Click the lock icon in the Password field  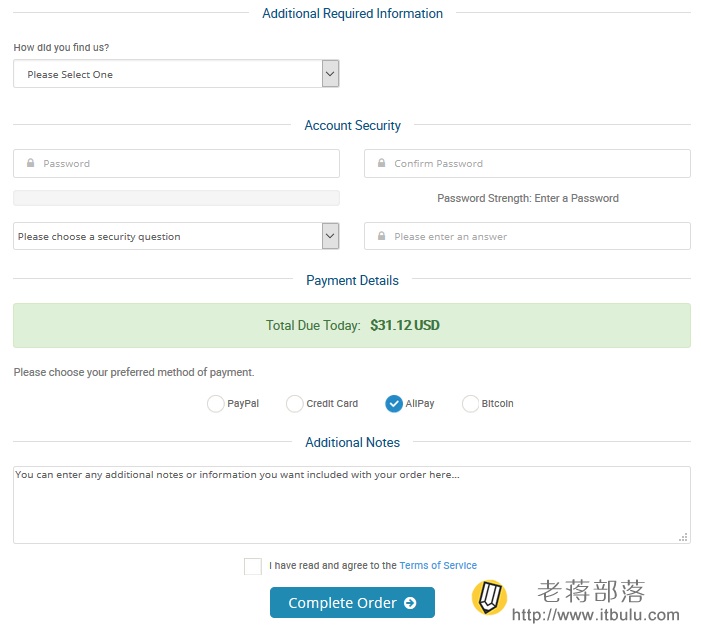30,163
